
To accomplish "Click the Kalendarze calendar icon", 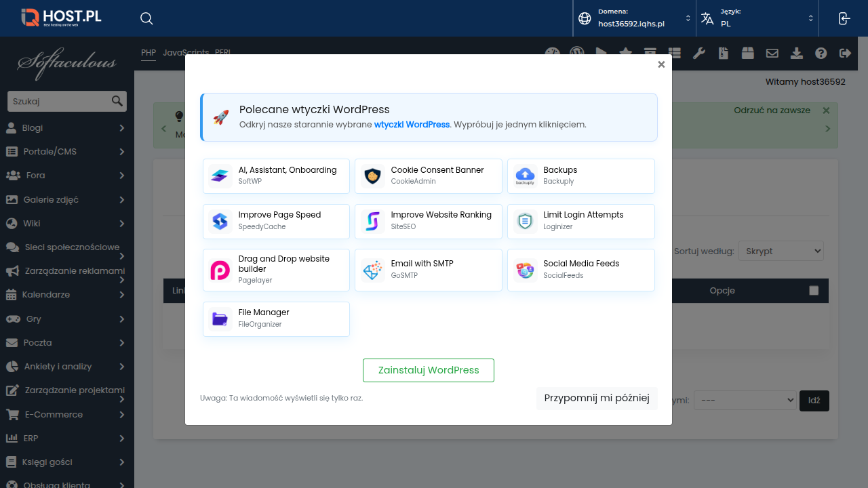I will tap(11, 295).
